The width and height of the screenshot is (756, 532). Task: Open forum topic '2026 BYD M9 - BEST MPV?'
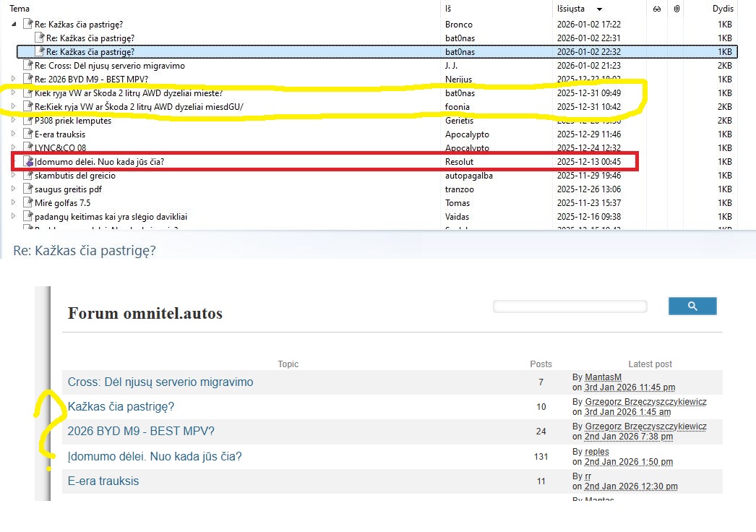click(x=141, y=432)
